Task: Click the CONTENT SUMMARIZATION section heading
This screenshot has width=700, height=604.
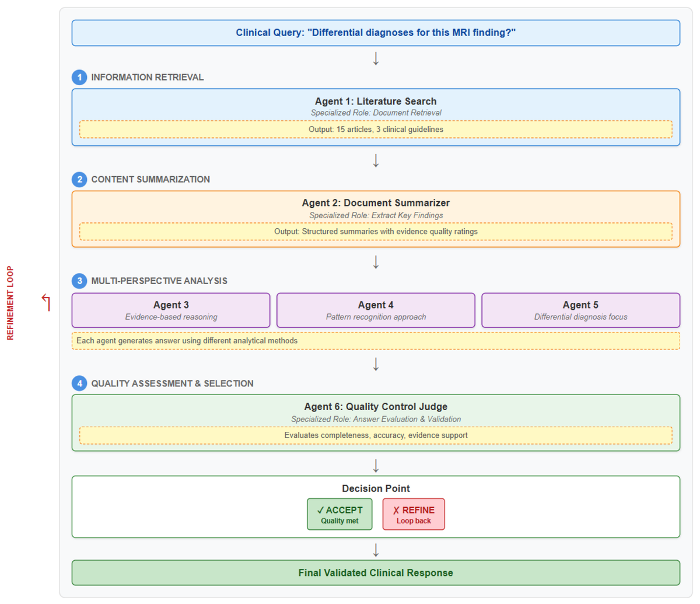Action: click(x=150, y=179)
